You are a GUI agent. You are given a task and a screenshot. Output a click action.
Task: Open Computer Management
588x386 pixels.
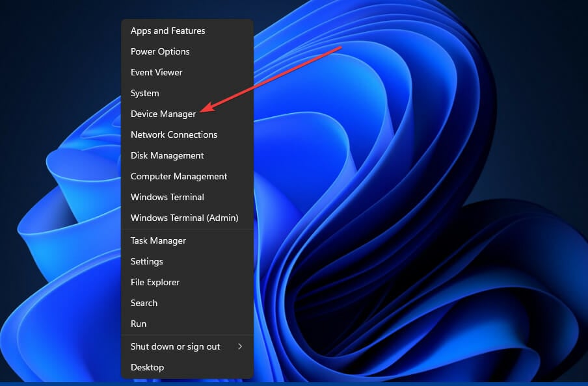pos(187,176)
